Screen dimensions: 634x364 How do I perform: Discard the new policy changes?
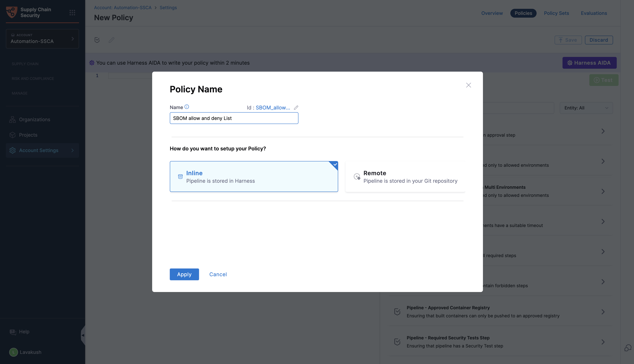coord(599,40)
